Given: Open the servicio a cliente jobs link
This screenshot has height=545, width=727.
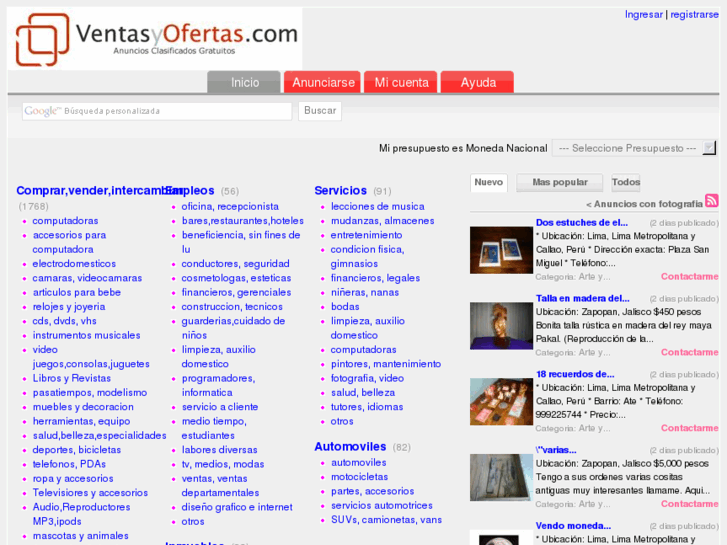Looking at the screenshot, I should click(220, 407).
